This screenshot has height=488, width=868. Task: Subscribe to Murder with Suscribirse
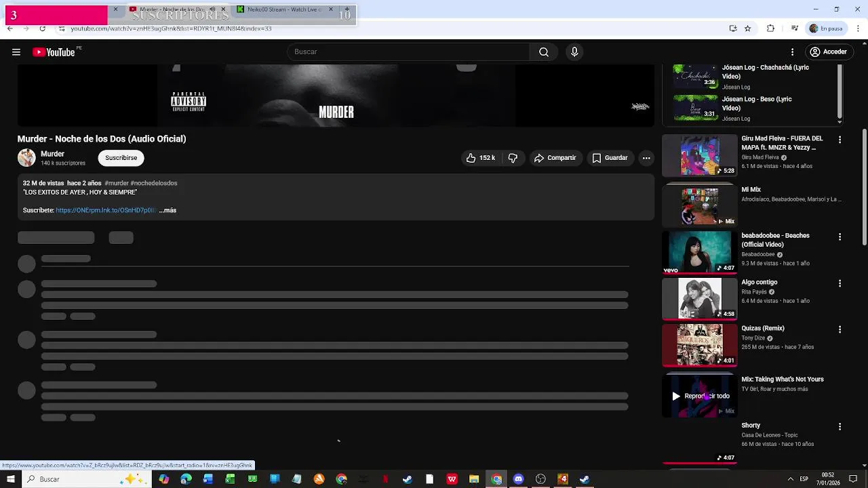click(x=121, y=158)
